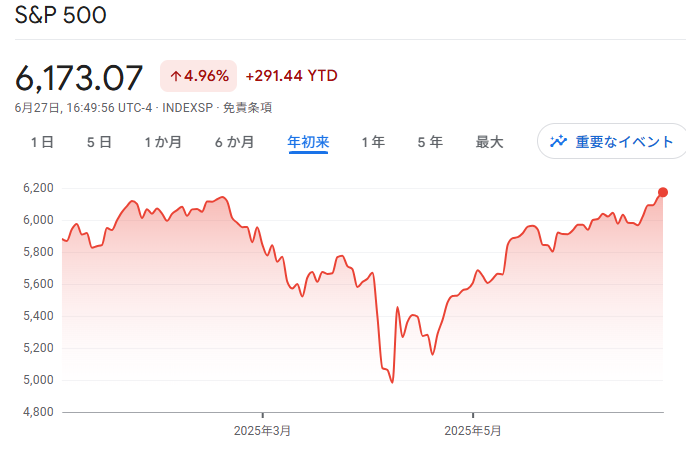The height and width of the screenshot is (450, 686).
Task: Click the 6,173.07 index price
Action: pos(79,76)
